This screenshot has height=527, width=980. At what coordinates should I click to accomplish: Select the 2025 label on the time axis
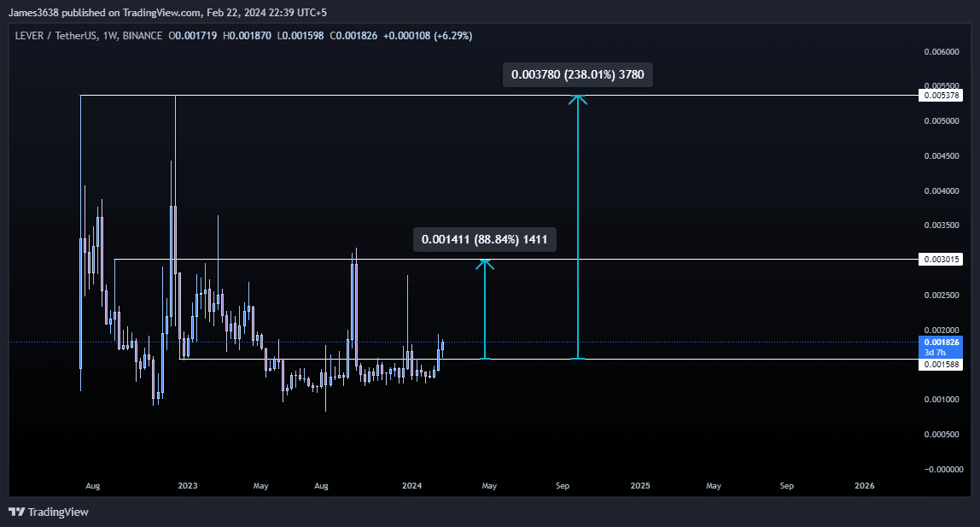(x=639, y=485)
